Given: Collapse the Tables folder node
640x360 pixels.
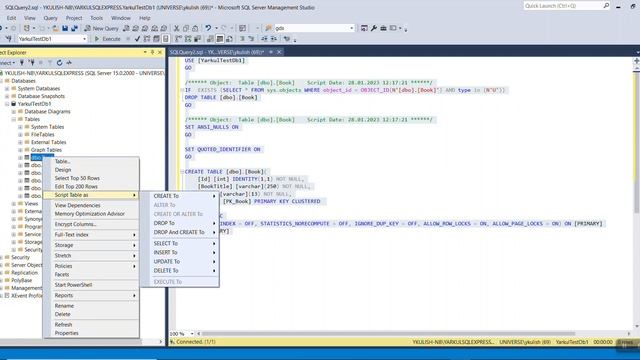Looking at the screenshot, I should pyautogui.click(x=13, y=119).
